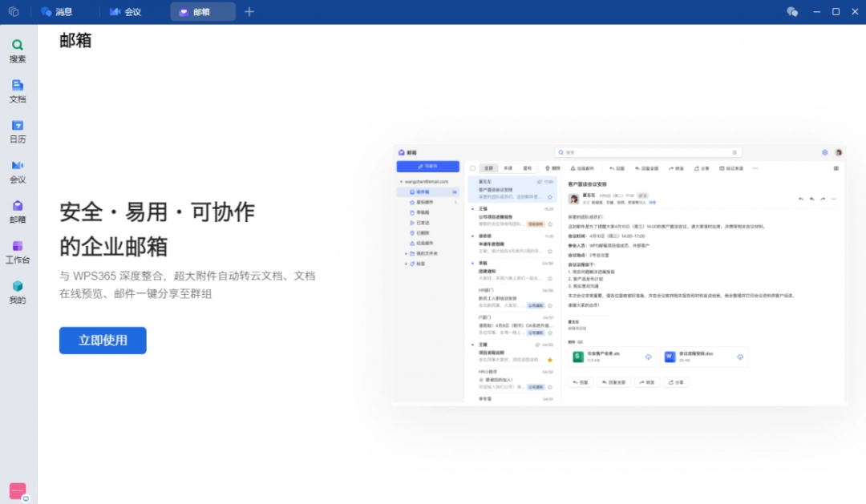
Task: Tick the select-all checkbox above mail list
Action: pos(473,168)
